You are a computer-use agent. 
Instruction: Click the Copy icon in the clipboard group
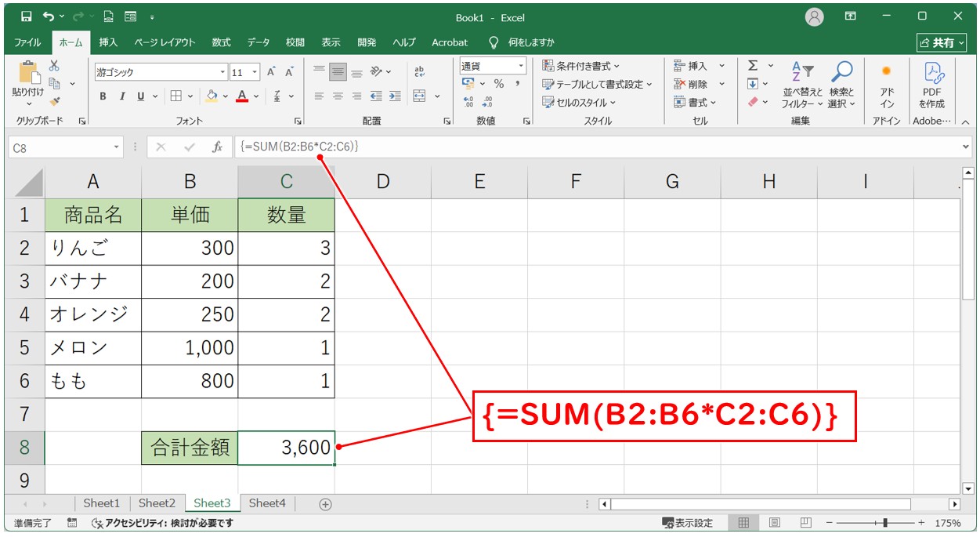[55, 83]
